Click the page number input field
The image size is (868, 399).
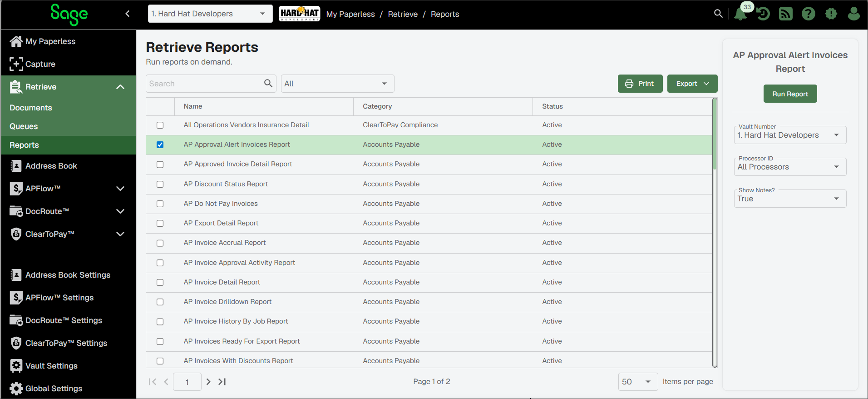[x=187, y=382]
